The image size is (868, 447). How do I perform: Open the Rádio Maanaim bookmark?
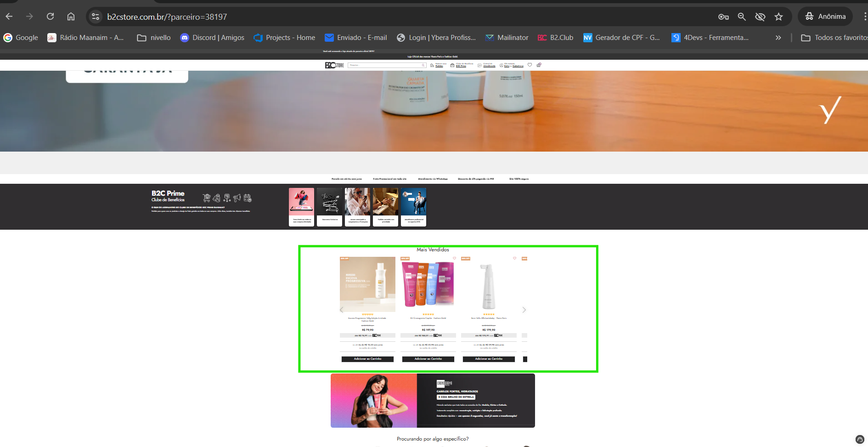(86, 38)
